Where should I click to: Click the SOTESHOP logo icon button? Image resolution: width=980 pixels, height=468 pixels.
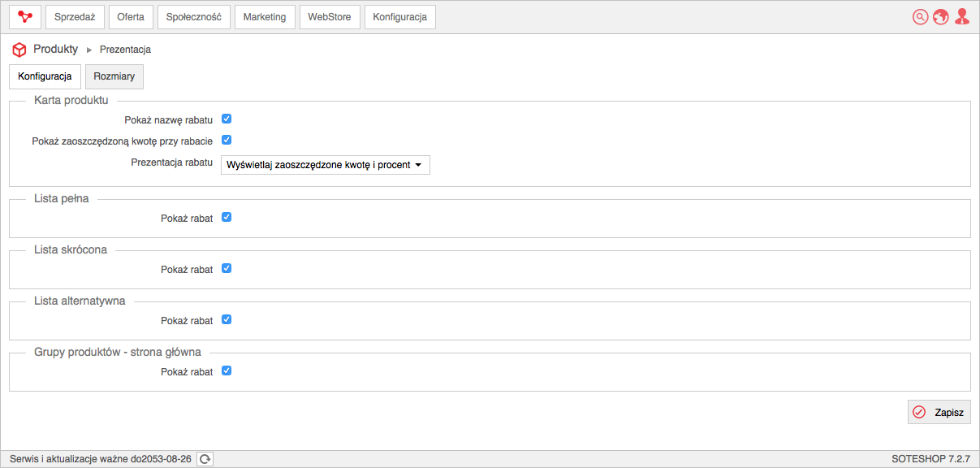(25, 17)
